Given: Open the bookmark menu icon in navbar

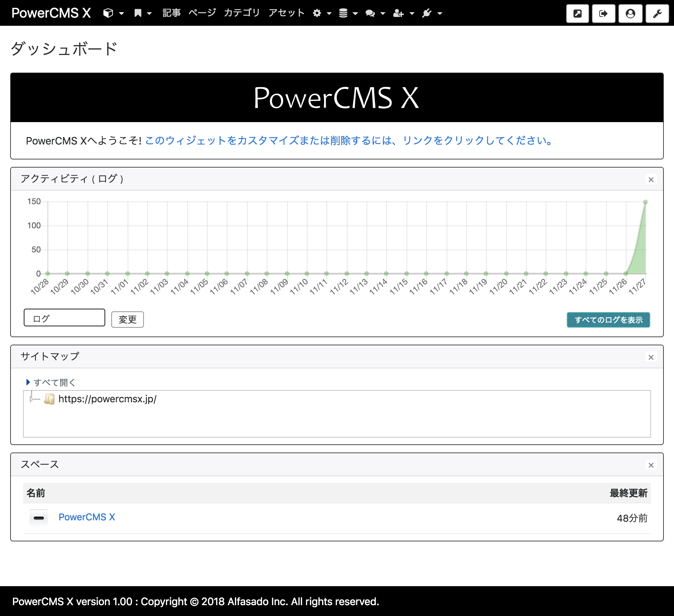Looking at the screenshot, I should [143, 13].
